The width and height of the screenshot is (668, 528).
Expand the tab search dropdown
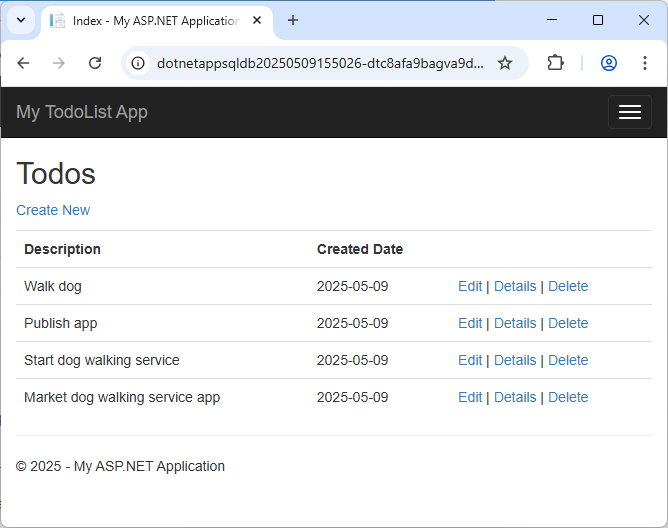click(x=21, y=20)
